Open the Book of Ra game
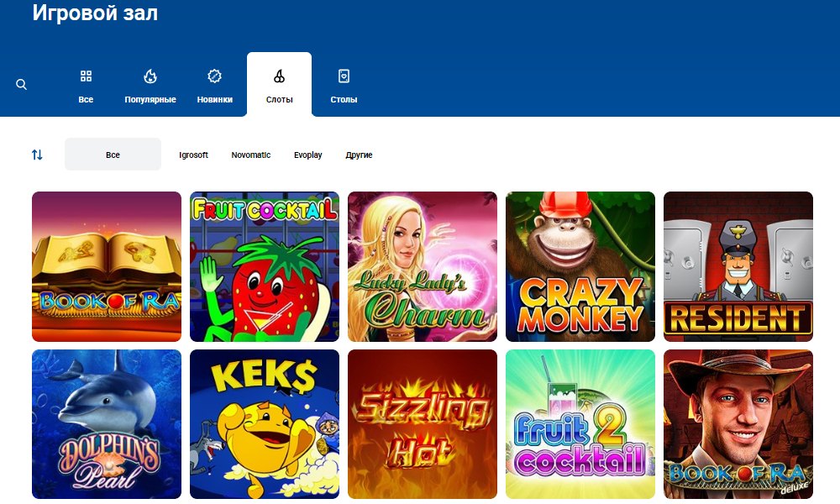 tap(107, 266)
